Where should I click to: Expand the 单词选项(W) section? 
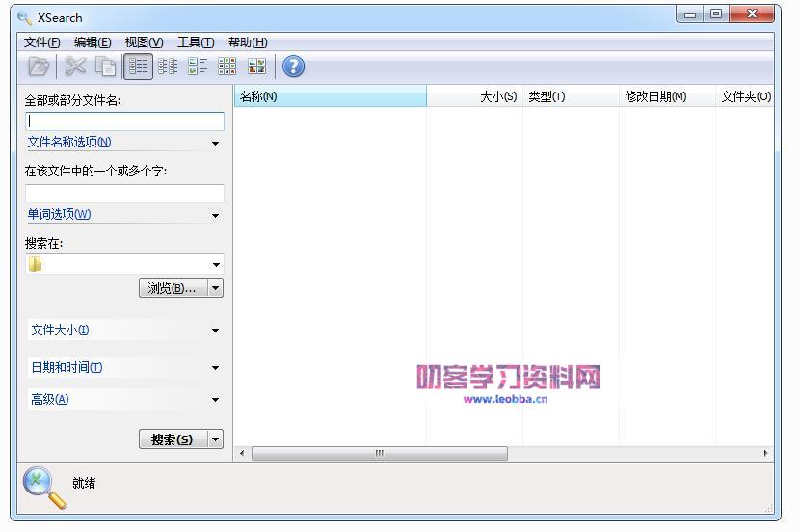[125, 215]
